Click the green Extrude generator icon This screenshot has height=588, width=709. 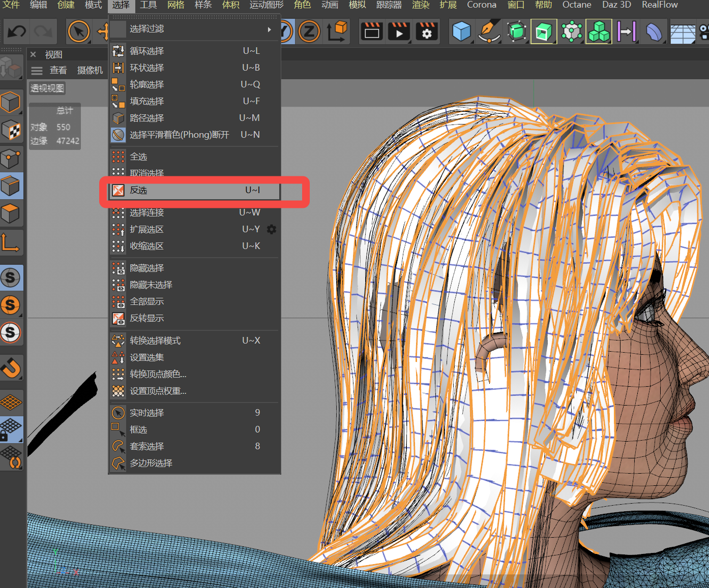coord(544,32)
